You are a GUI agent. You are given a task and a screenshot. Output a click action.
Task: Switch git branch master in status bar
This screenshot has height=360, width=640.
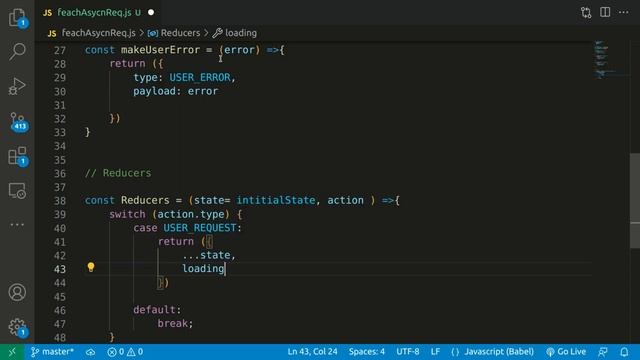coord(52,352)
